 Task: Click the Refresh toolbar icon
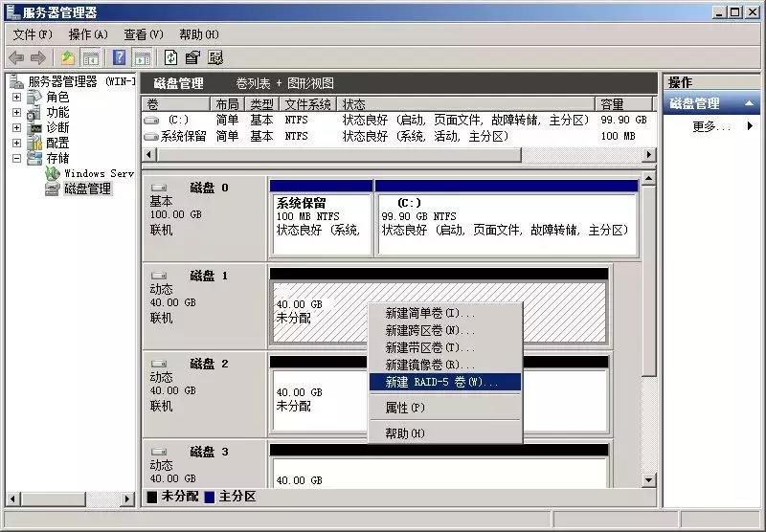(x=170, y=58)
